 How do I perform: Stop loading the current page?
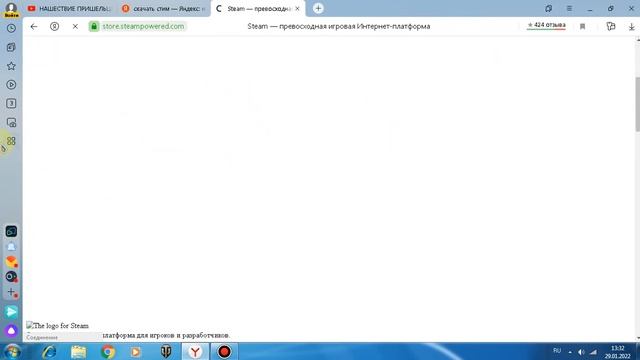click(75, 27)
